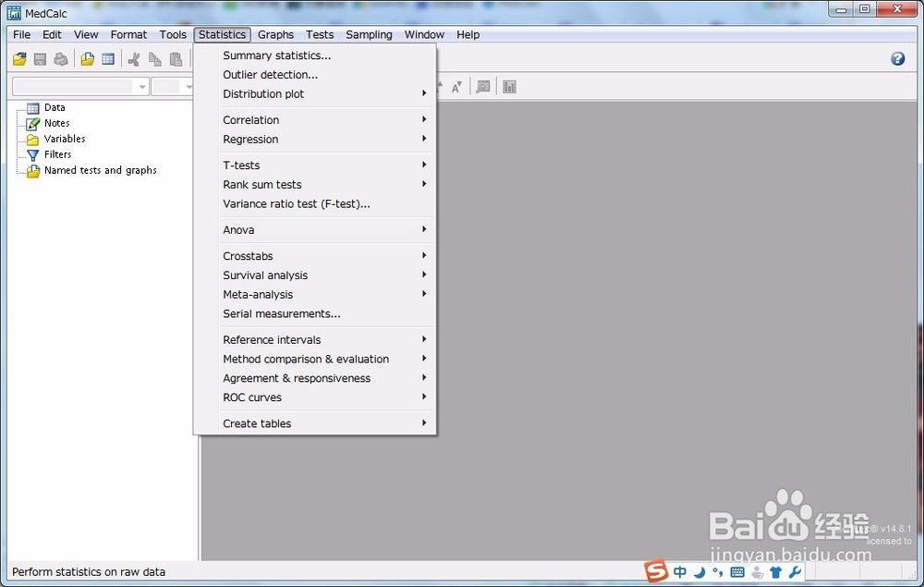This screenshot has width=924, height=587.
Task: Select Variables folder in the tree
Action: pos(65,139)
